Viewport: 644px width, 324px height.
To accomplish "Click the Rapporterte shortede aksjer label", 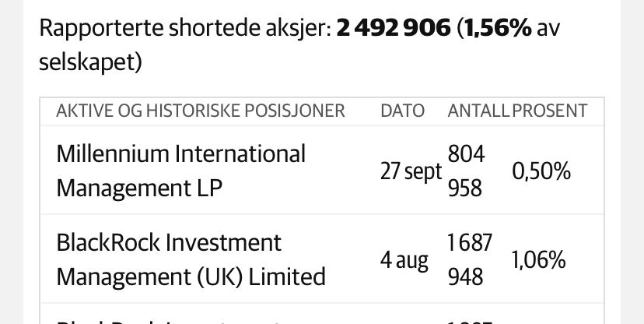I will coord(185,28).
